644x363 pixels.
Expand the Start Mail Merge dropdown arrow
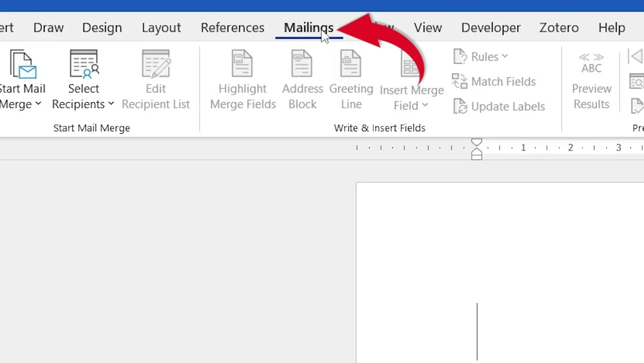[x=38, y=104]
